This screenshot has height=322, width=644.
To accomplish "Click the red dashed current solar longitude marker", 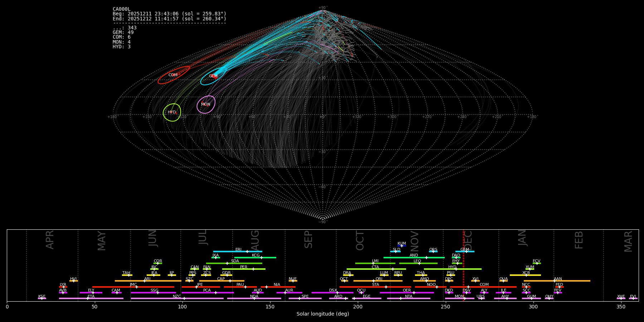I will tap(463, 265).
